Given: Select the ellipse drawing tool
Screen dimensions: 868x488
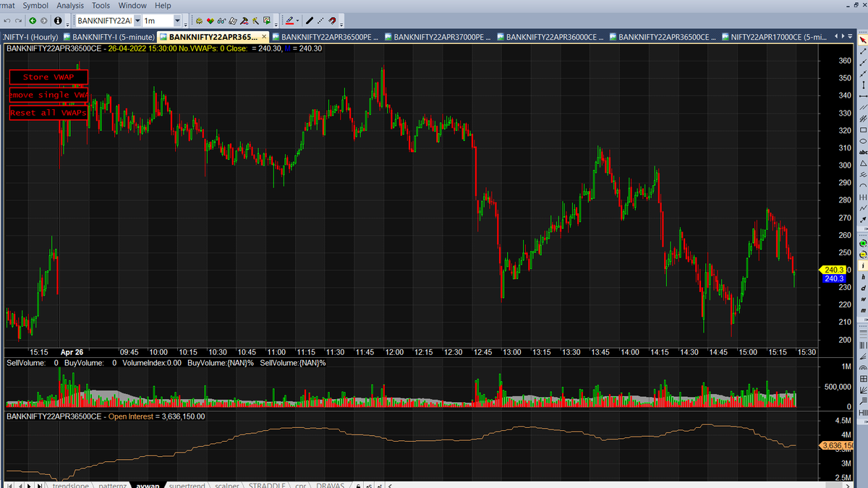Looking at the screenshot, I should point(863,141).
